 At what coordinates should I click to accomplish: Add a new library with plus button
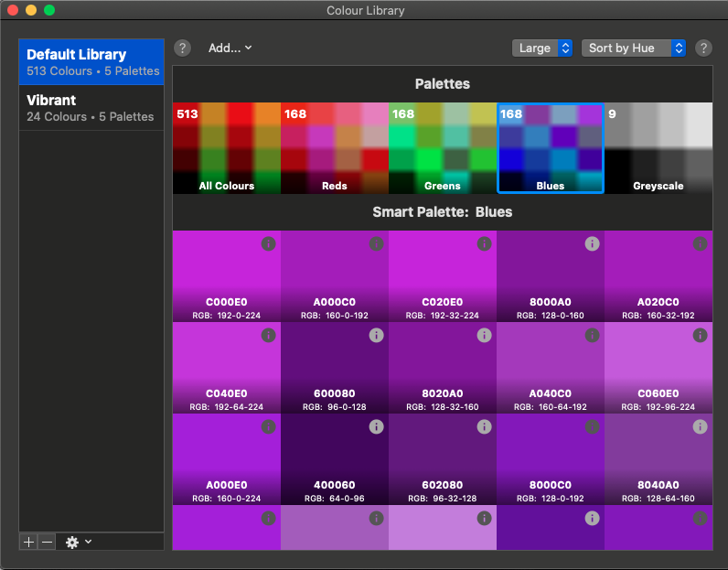(28, 543)
